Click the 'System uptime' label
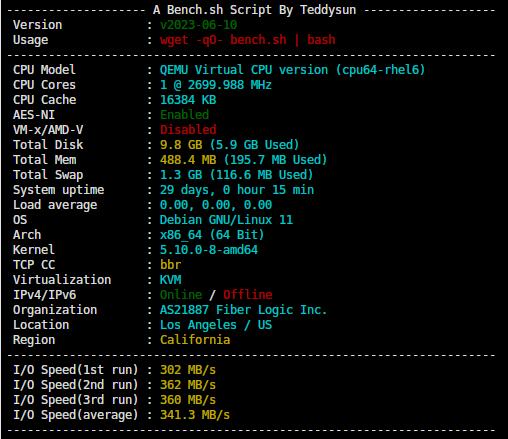 click(58, 190)
